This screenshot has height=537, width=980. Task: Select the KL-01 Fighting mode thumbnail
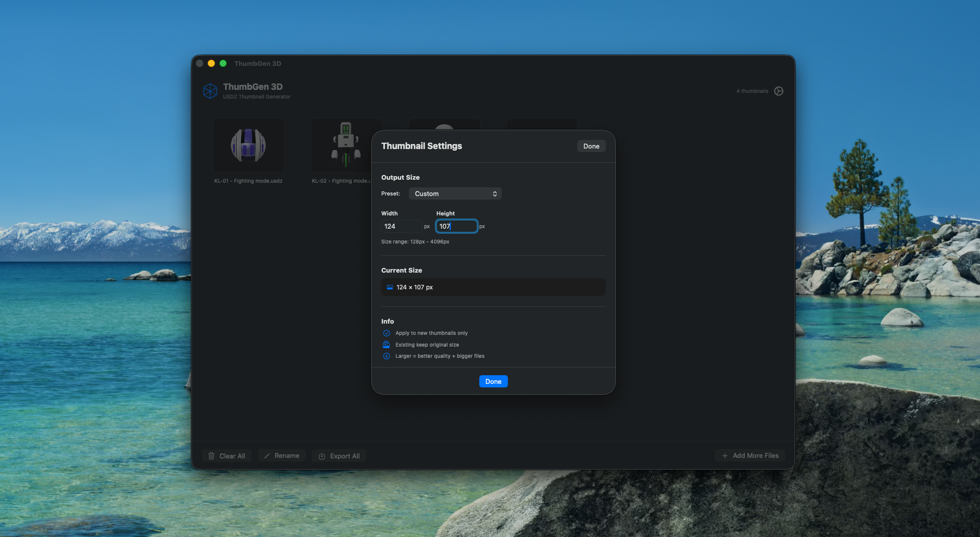tap(249, 145)
